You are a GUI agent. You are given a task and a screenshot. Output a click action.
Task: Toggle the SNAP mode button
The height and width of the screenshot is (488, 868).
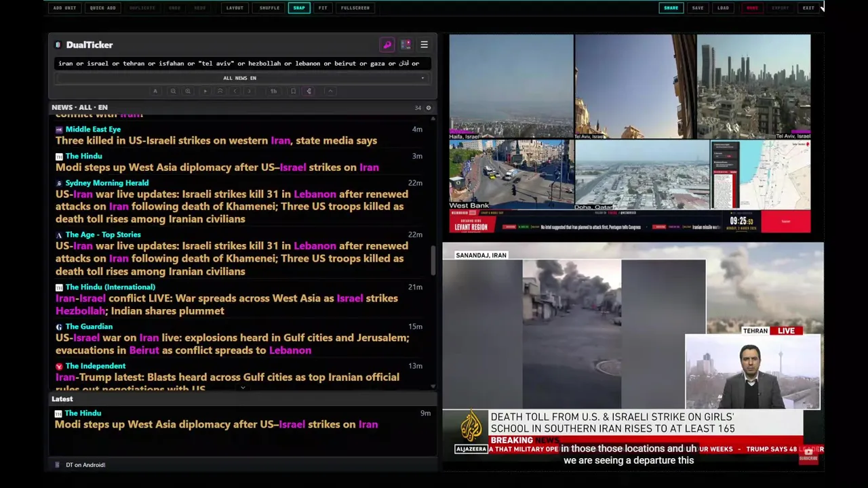[x=299, y=8]
